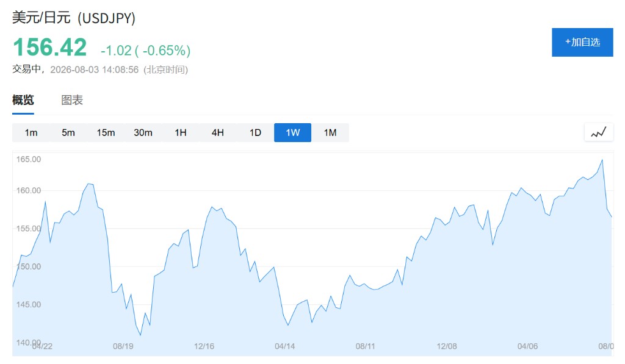Click the 08/19 date axis marker
The width and height of the screenshot is (625, 364).
[x=123, y=346]
